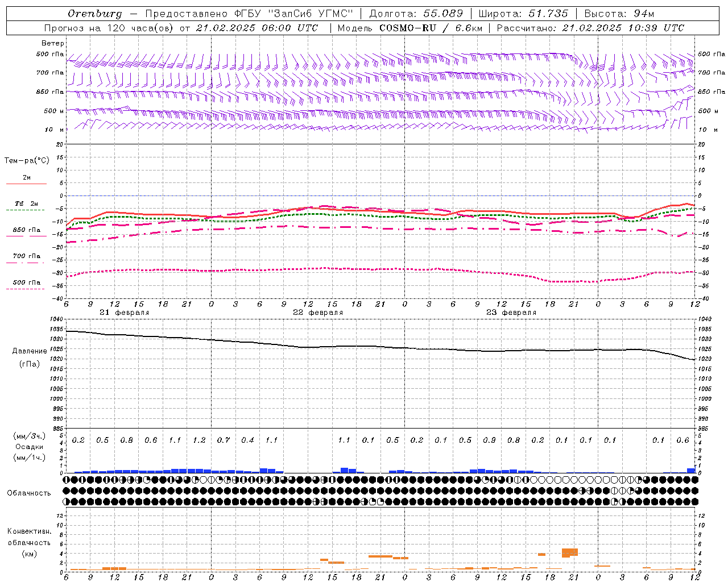Click the Ветер wind panel label

coord(52,43)
